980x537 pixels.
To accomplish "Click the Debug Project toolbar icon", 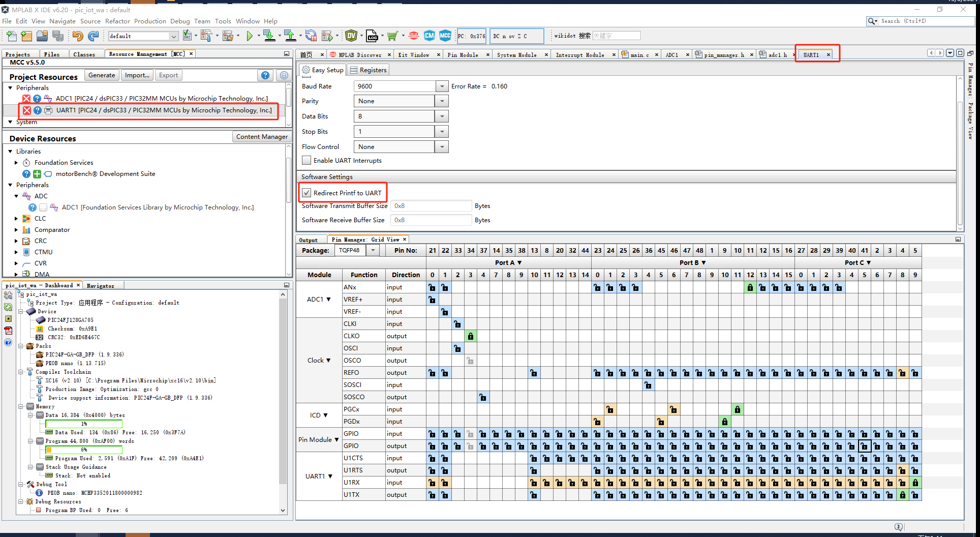I will coord(327,36).
